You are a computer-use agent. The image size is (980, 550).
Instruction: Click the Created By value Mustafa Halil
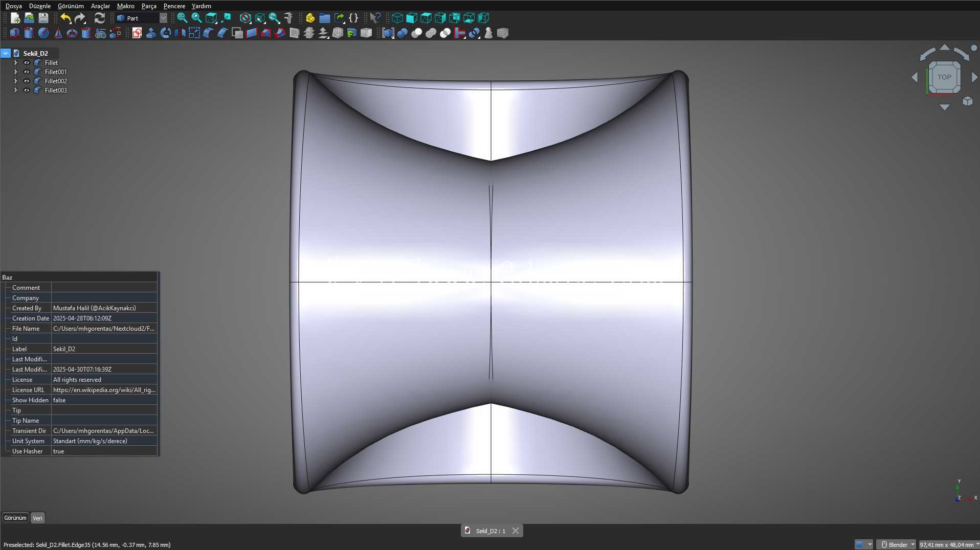(104, 308)
